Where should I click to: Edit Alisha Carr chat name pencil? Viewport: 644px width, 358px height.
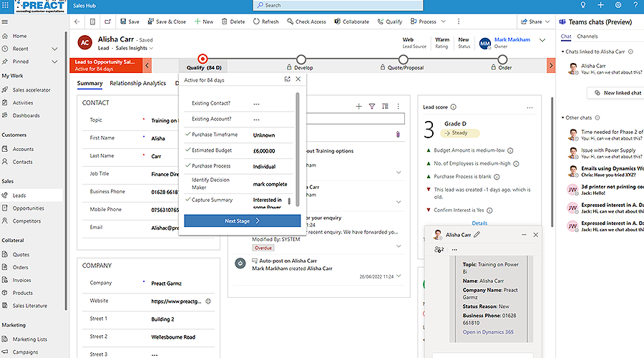click(x=477, y=235)
